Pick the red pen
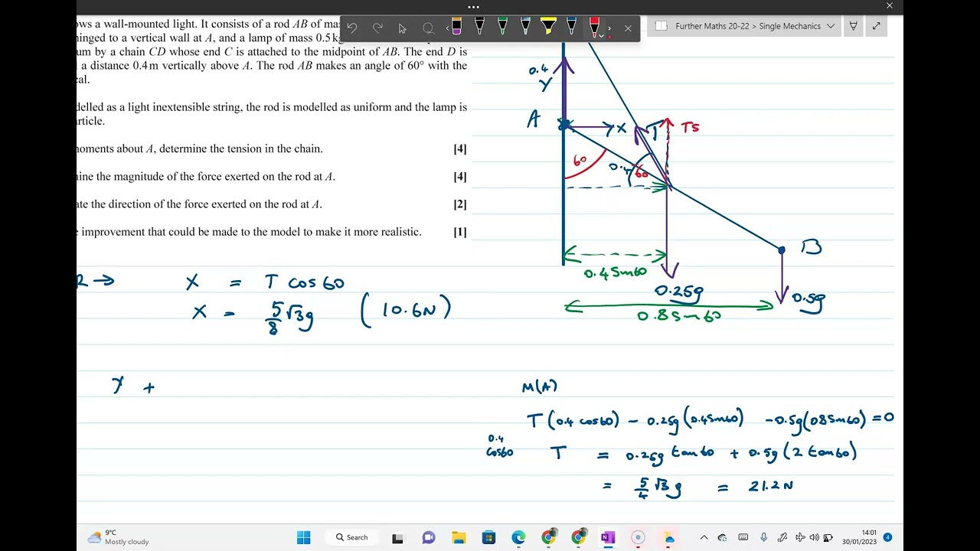Image resolution: width=980 pixels, height=551 pixels. click(x=594, y=27)
